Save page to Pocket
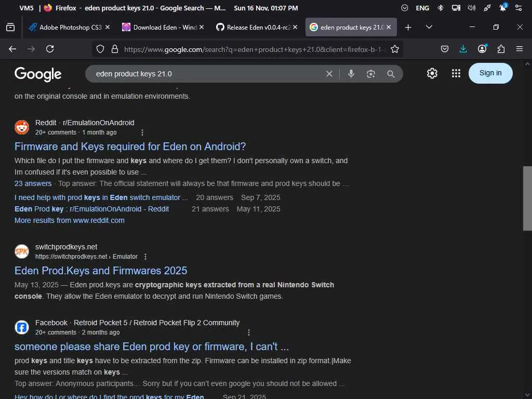532x399 pixels. click(445, 49)
